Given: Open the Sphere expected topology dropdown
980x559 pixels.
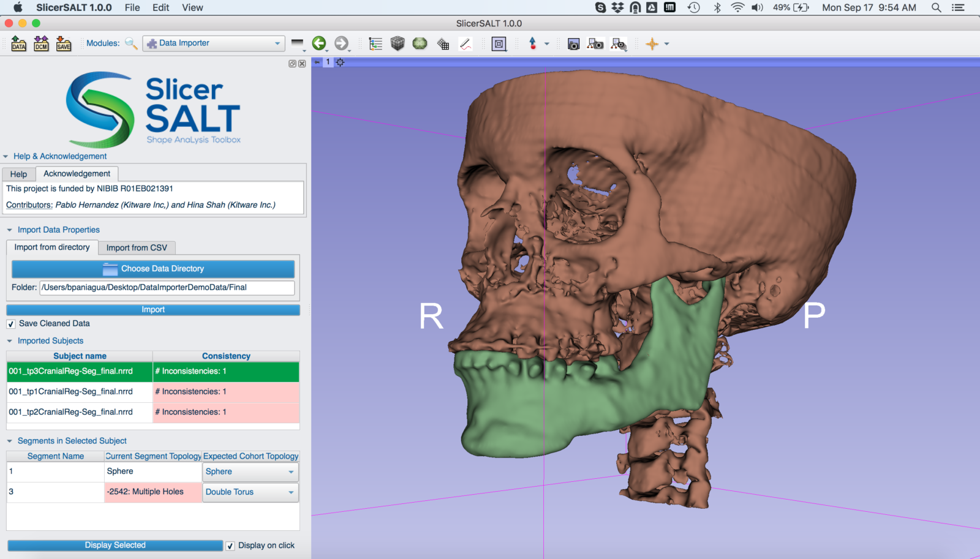Looking at the screenshot, I should point(250,472).
